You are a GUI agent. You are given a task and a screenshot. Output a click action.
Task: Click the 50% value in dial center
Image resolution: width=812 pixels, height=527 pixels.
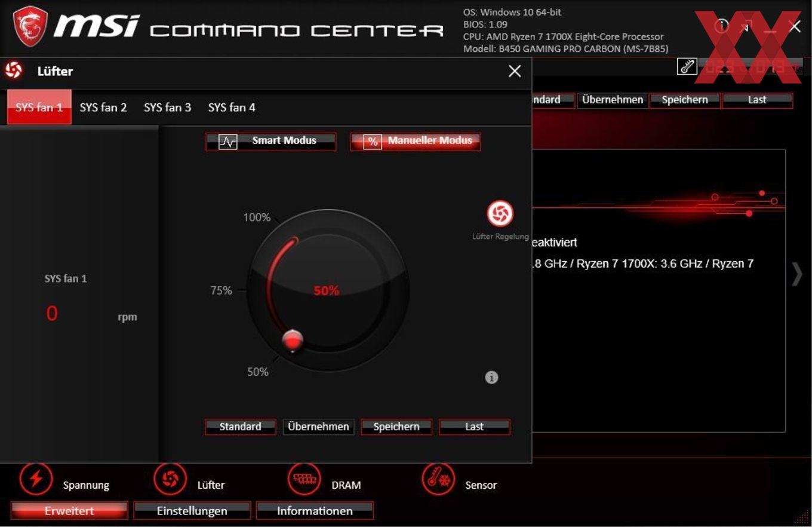[327, 291]
